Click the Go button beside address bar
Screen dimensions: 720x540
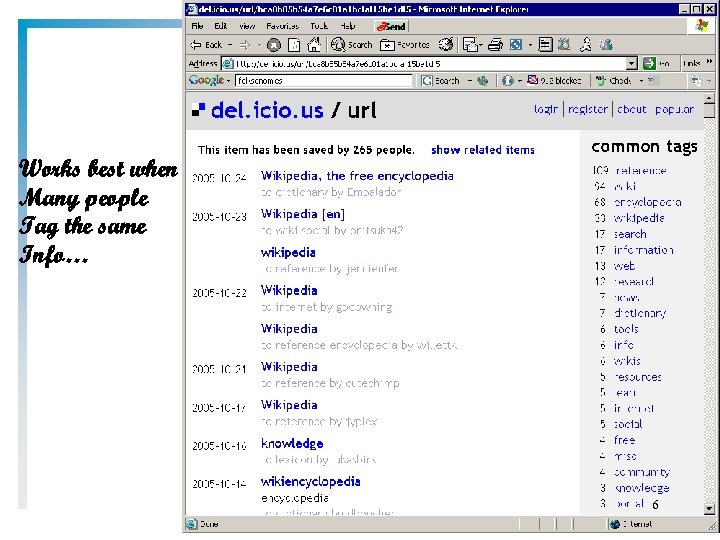[x=656, y=63]
